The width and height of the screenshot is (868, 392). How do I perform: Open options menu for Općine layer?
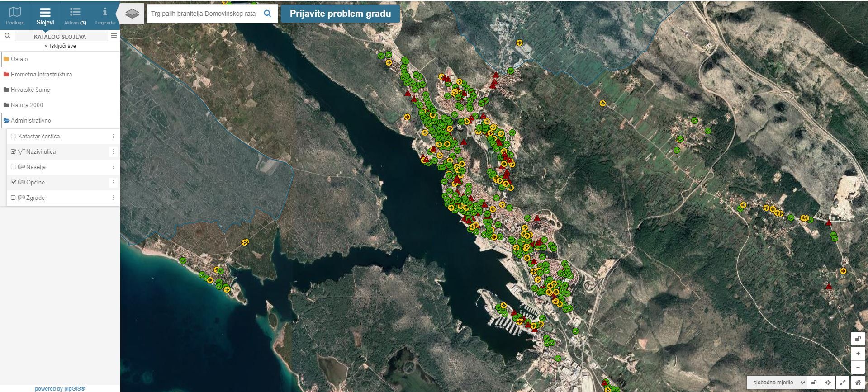113,182
